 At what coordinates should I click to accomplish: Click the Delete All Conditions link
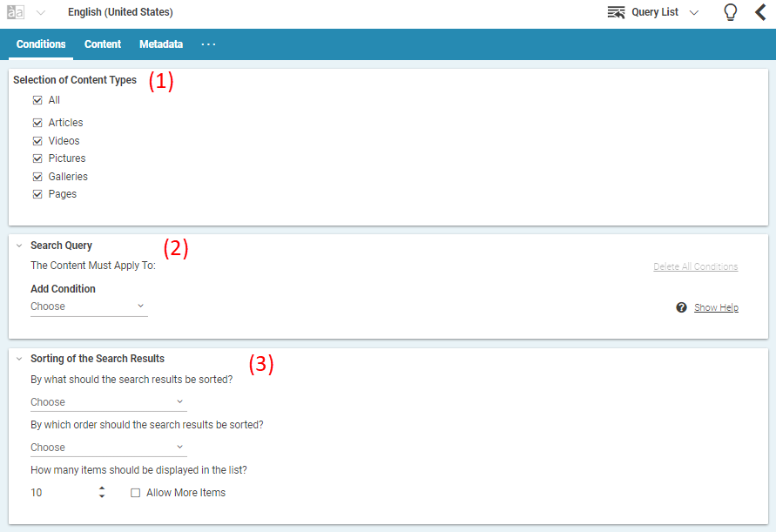(695, 266)
